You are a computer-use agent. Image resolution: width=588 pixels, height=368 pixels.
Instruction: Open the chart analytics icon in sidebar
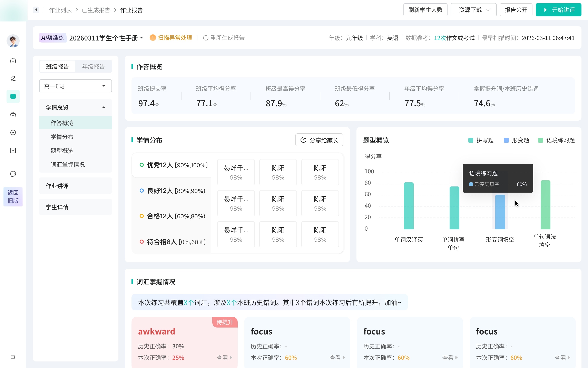[13, 150]
